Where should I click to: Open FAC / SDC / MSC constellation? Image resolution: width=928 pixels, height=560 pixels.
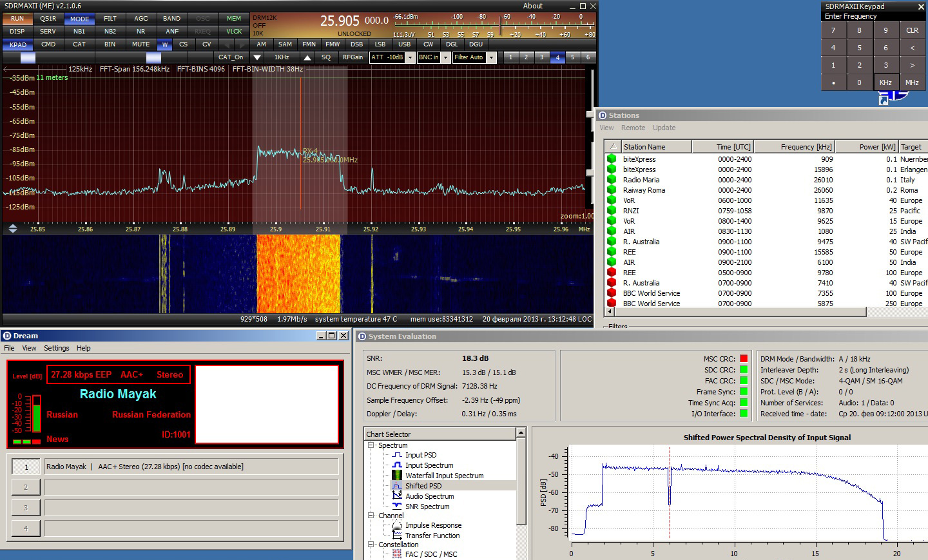click(x=431, y=554)
